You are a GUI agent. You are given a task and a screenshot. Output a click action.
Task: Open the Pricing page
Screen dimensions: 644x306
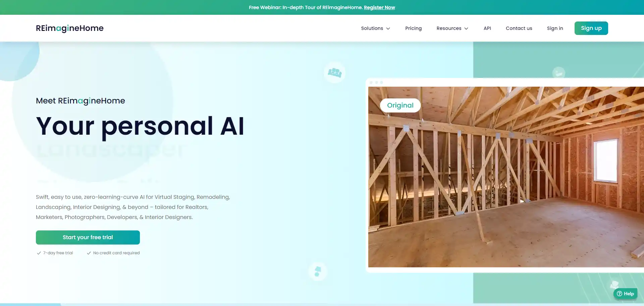click(x=413, y=28)
